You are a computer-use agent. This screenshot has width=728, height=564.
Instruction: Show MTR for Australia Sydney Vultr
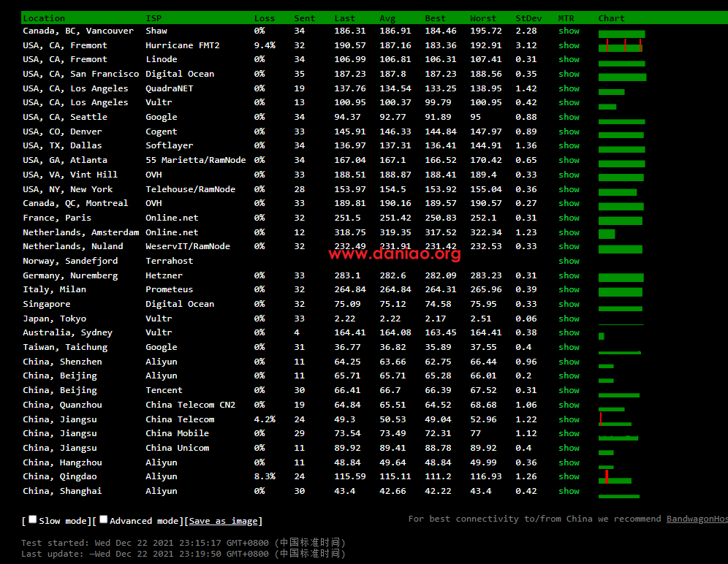[569, 332]
